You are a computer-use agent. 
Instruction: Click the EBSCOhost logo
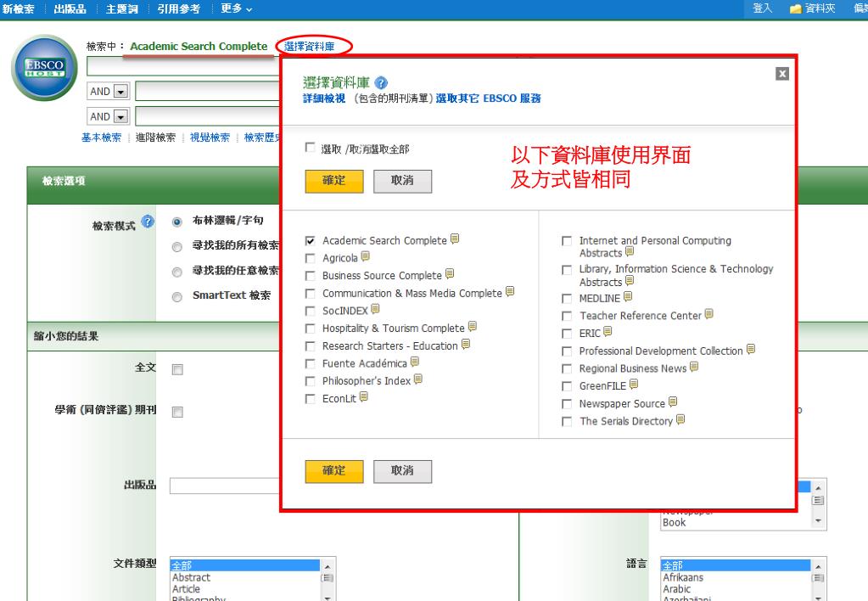45,68
